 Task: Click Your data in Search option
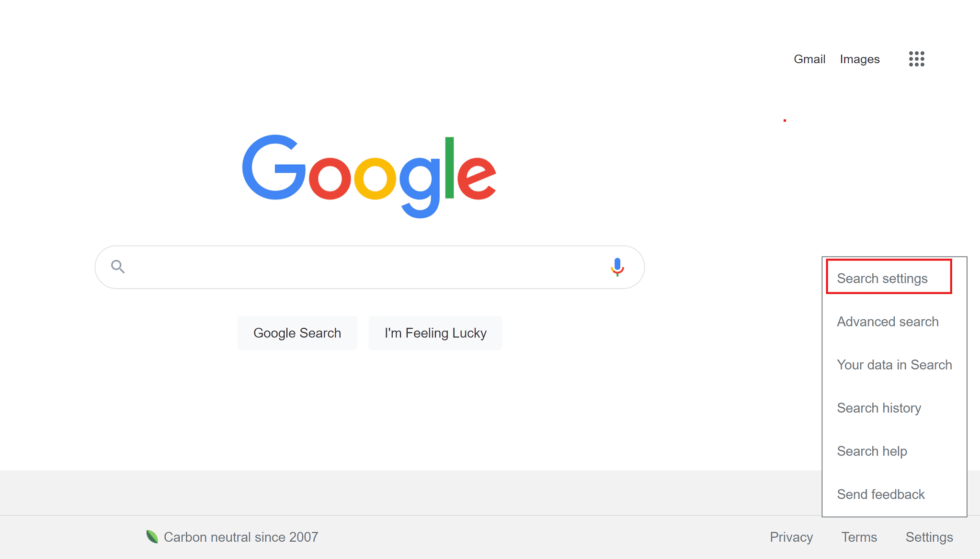click(894, 365)
